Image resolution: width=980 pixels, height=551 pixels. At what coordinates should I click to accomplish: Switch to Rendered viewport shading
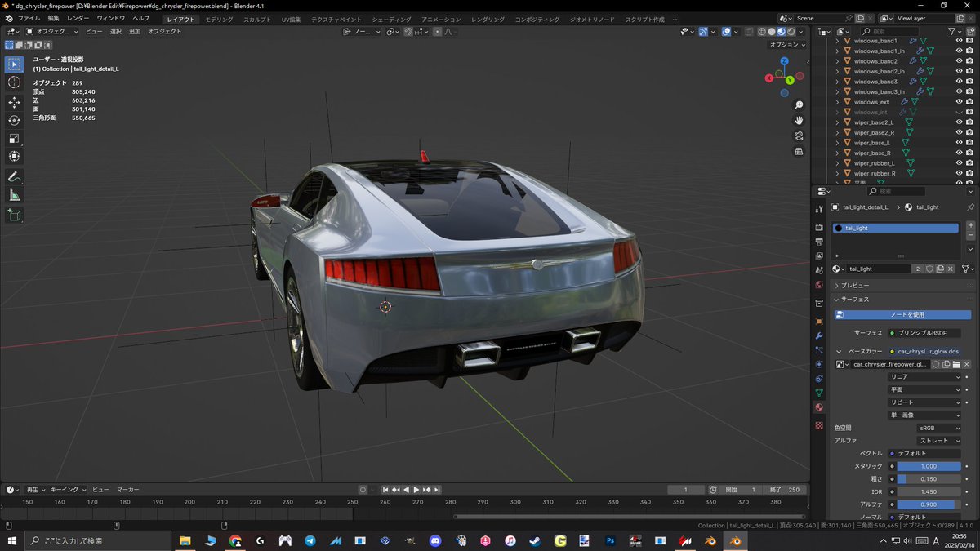pyautogui.click(x=791, y=32)
